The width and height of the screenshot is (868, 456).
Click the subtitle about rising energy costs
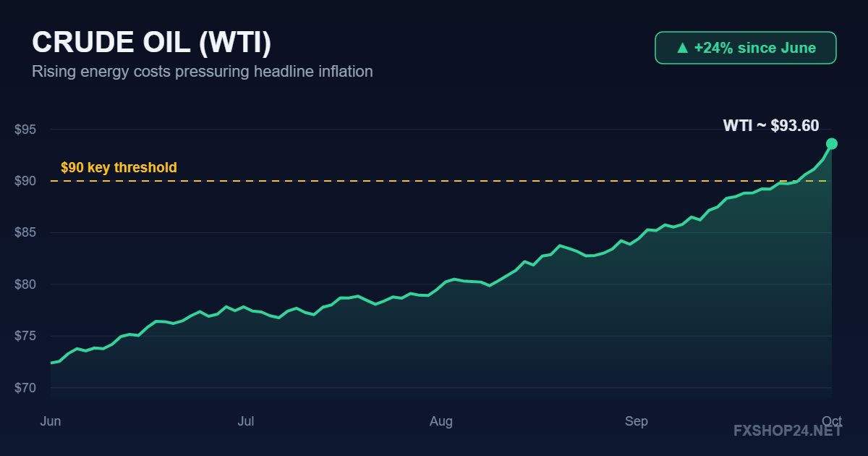point(203,72)
